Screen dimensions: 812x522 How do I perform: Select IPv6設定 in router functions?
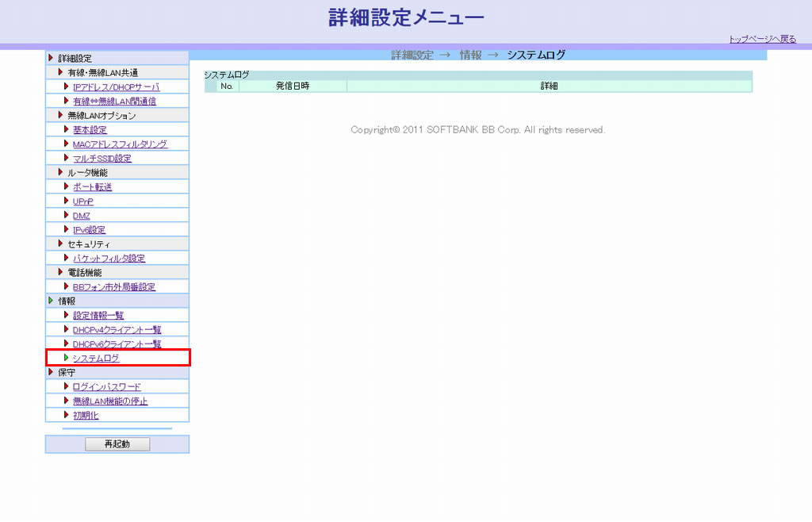tap(89, 230)
